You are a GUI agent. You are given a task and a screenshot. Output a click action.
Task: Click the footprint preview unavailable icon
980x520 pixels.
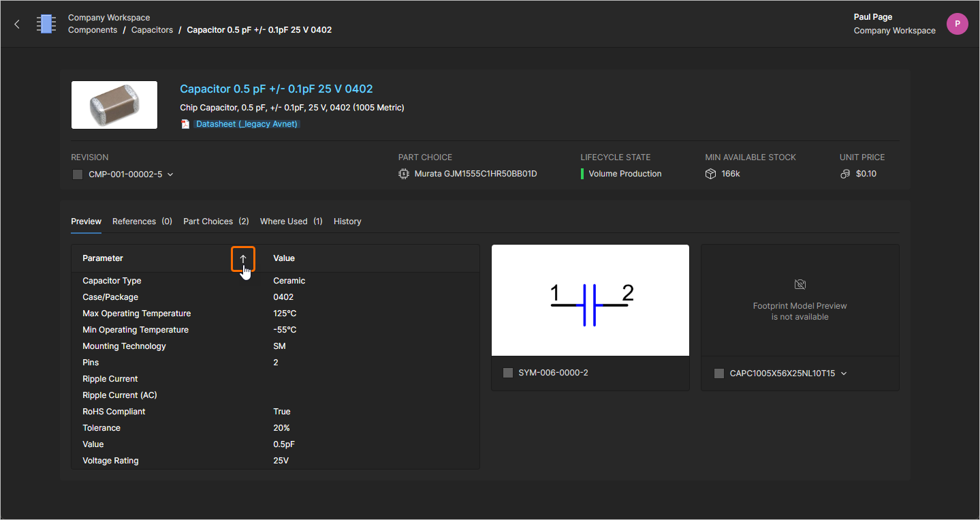[x=800, y=284]
